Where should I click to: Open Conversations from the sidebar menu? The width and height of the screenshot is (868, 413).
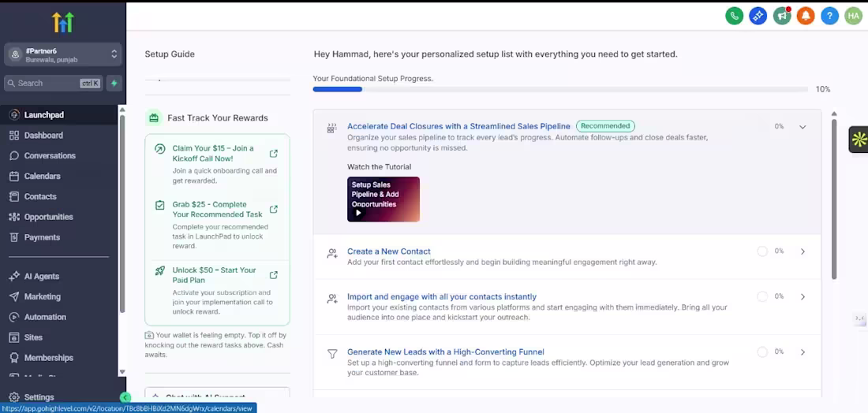[50, 156]
